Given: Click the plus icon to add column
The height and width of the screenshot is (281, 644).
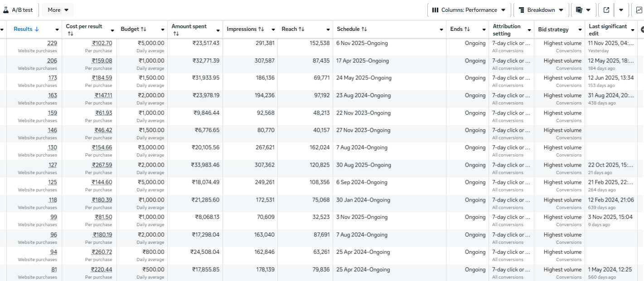Looking at the screenshot, I should pyautogui.click(x=642, y=30).
